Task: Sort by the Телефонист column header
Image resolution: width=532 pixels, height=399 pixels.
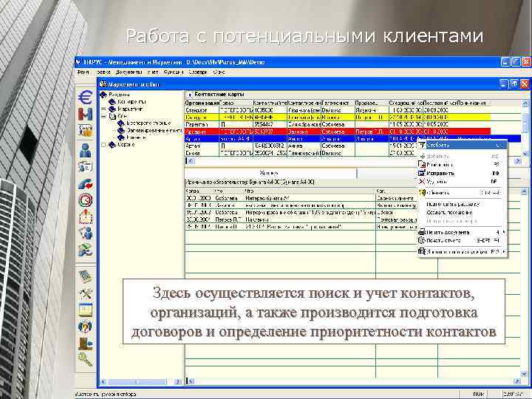Action: tap(338, 103)
